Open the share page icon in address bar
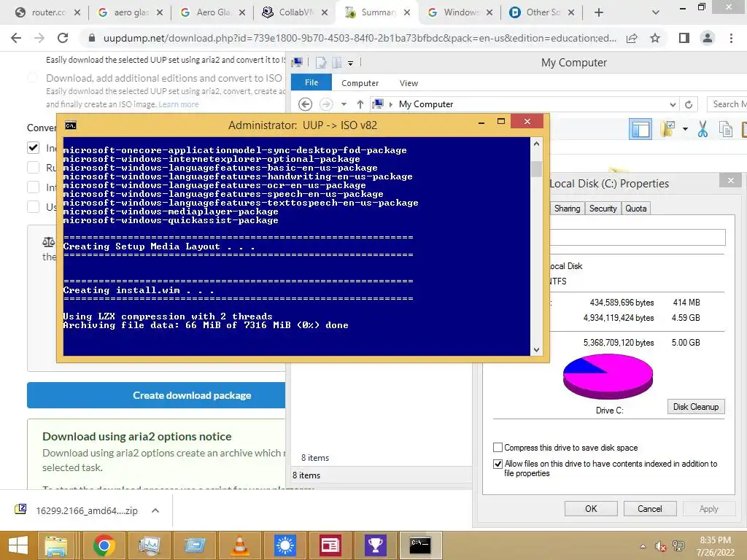This screenshot has height=560, width=747. [632, 38]
